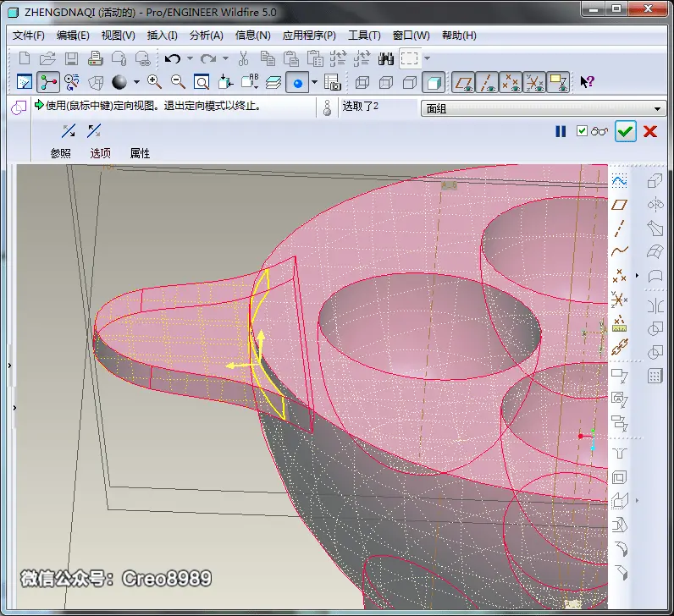The width and height of the screenshot is (674, 616).
Task: Click the green checkmark to accept
Action: [x=625, y=131]
